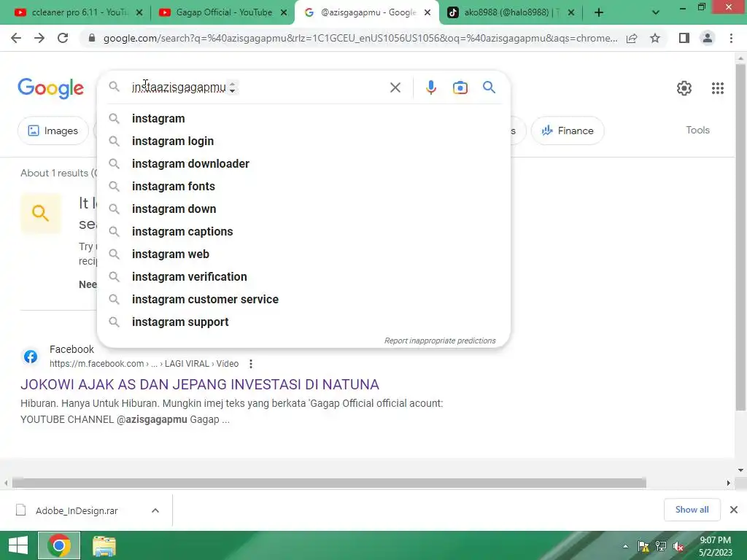Screen dimensions: 747x560
Task: Close the ako8988 TikTok tab
Action: [x=570, y=13]
